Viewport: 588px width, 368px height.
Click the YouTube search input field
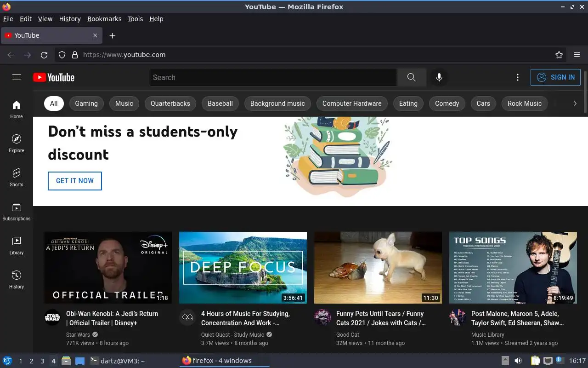point(273,77)
